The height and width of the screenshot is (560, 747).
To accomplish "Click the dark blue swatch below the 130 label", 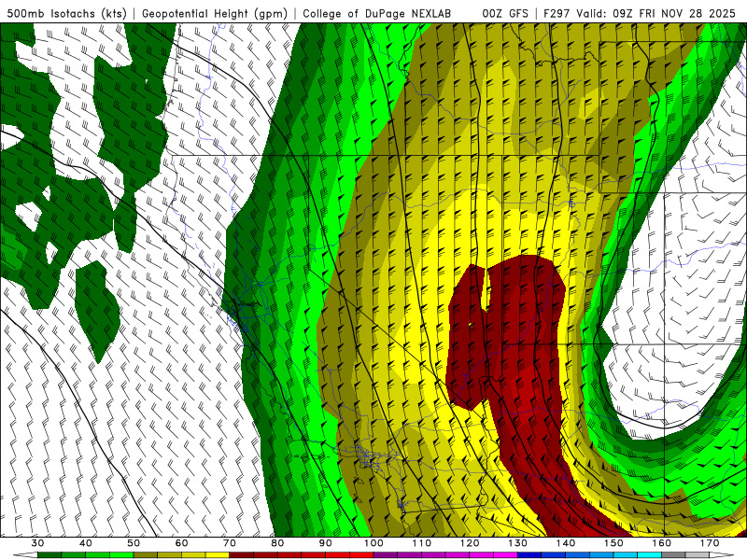I will click(529, 555).
